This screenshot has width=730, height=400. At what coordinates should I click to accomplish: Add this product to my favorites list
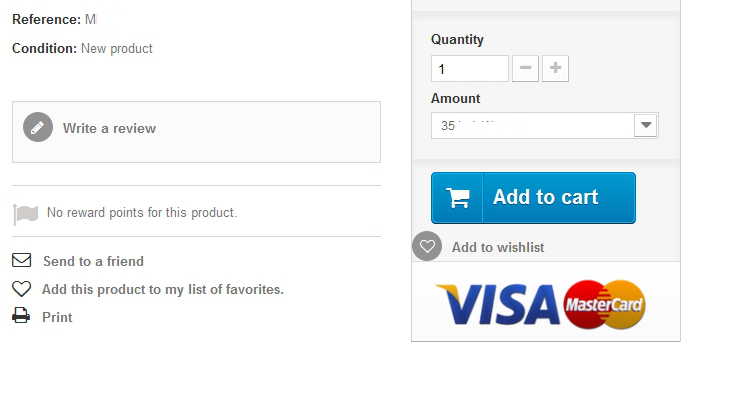point(163,289)
